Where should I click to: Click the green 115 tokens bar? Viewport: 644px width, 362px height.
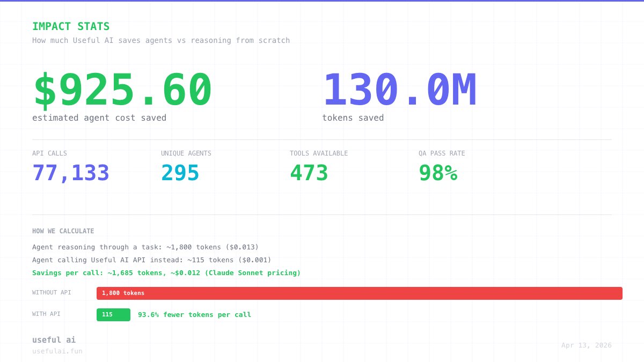[113, 315]
